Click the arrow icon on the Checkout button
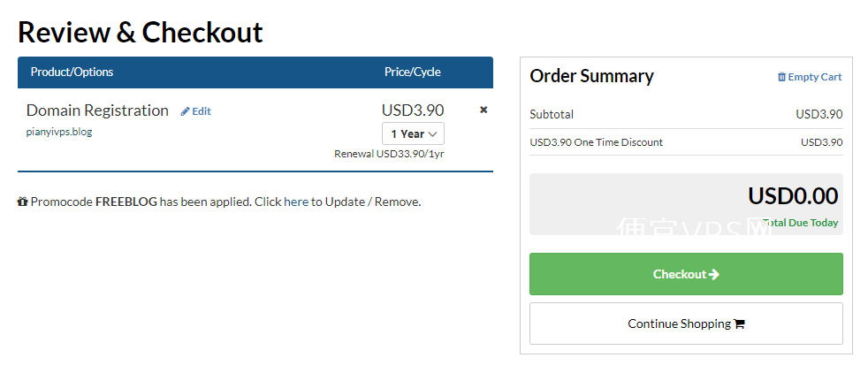 [714, 274]
